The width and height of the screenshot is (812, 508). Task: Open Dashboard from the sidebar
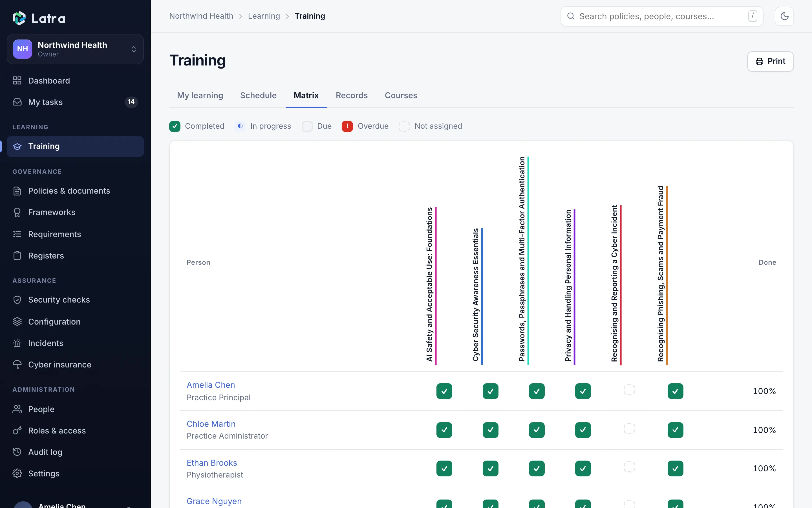click(x=75, y=81)
